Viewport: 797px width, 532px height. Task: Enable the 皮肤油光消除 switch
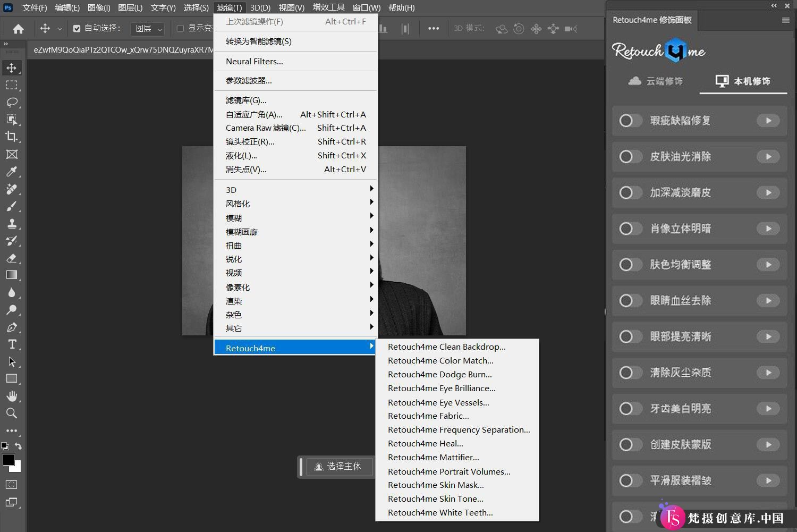click(x=630, y=157)
